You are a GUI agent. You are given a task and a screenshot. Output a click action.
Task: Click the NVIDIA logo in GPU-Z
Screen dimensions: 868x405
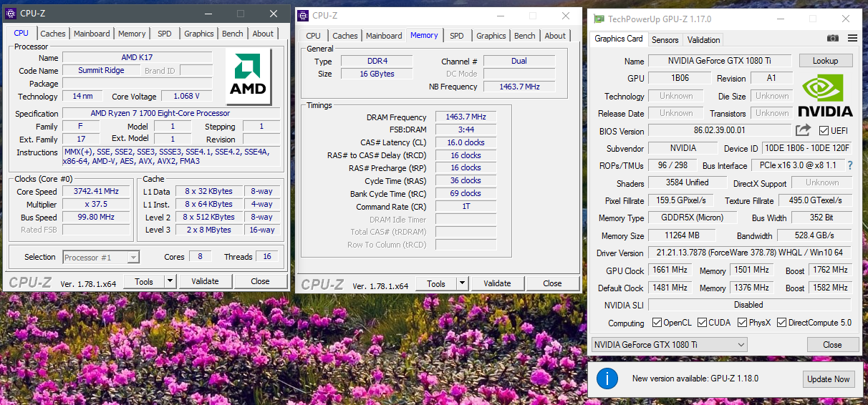tap(826, 96)
